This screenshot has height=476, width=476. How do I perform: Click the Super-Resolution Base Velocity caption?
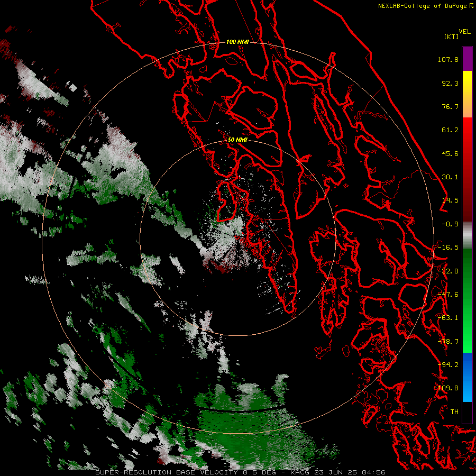241,472
